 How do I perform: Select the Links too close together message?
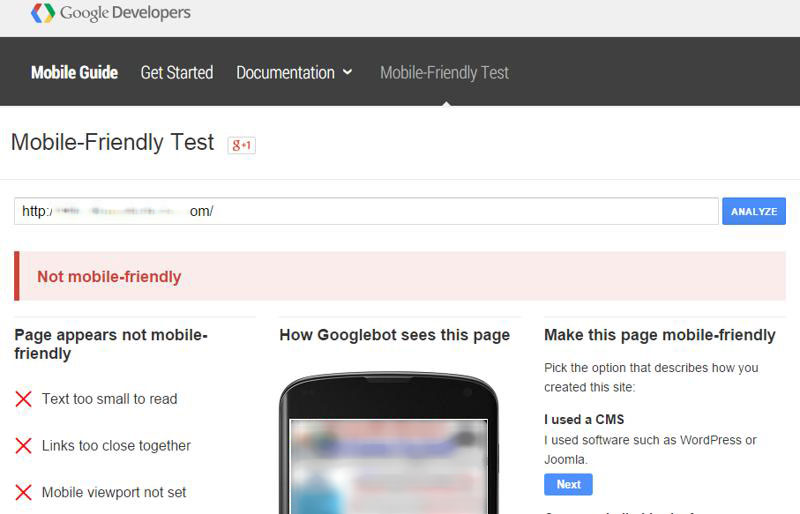(116, 446)
